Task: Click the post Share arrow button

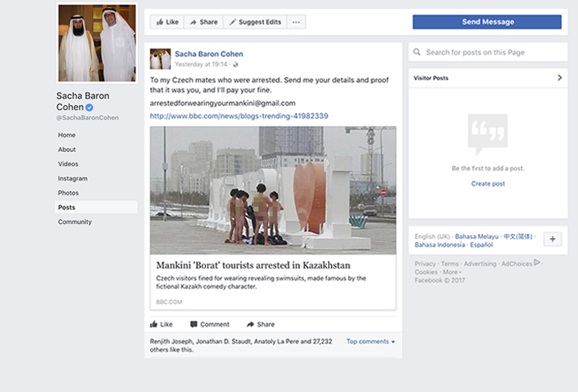Action: click(261, 324)
